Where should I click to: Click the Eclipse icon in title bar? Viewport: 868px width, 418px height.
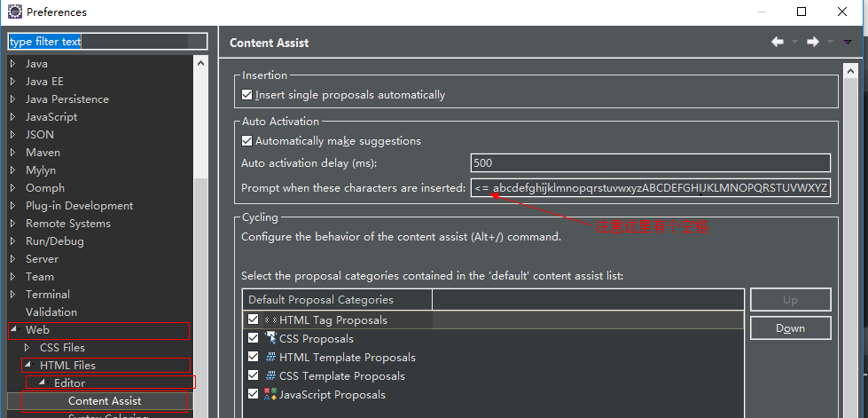pos(14,12)
